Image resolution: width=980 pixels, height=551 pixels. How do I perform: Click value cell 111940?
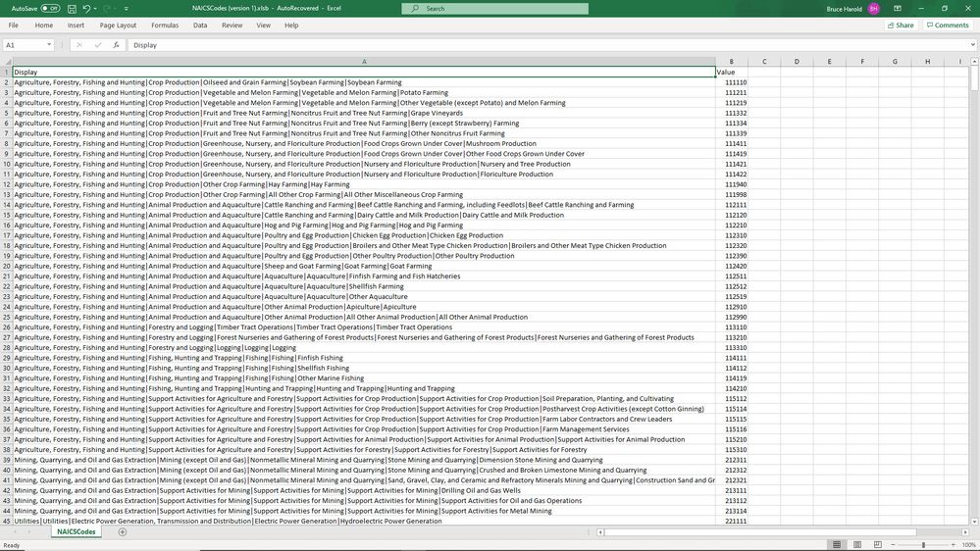[731, 184]
